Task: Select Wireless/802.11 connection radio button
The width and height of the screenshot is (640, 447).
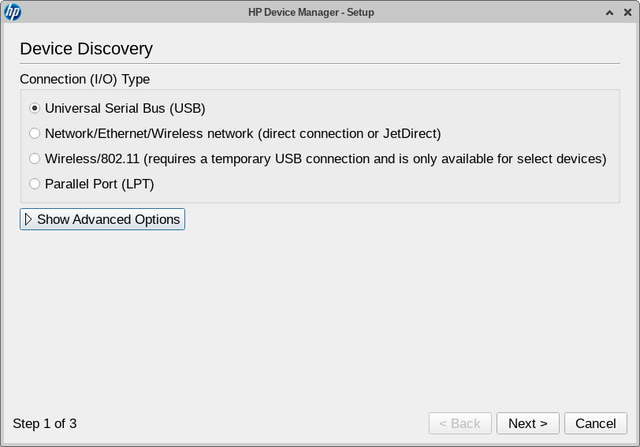Action: point(35,159)
